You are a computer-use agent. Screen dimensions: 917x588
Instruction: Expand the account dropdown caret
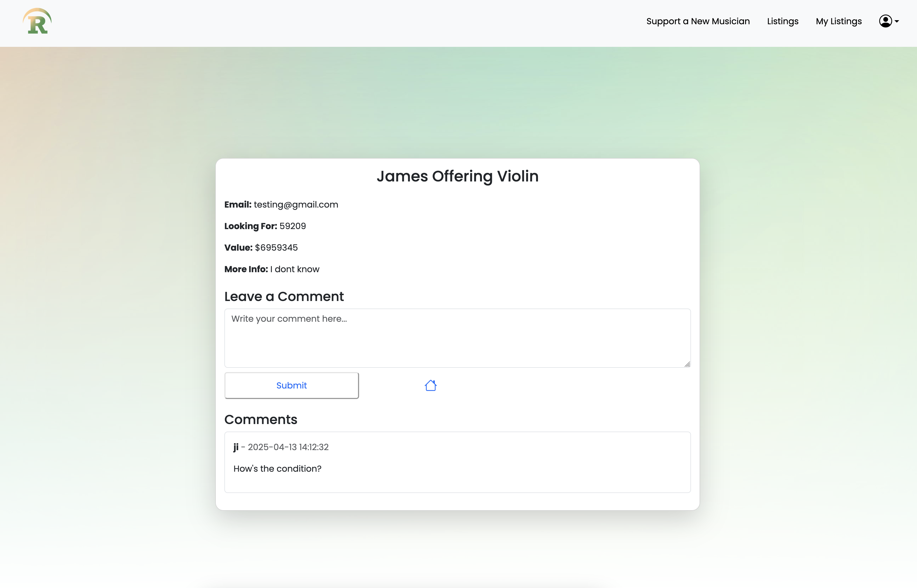[897, 22]
